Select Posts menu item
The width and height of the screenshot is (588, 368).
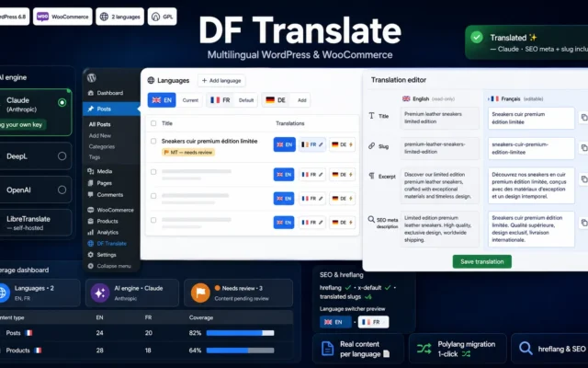pos(111,109)
